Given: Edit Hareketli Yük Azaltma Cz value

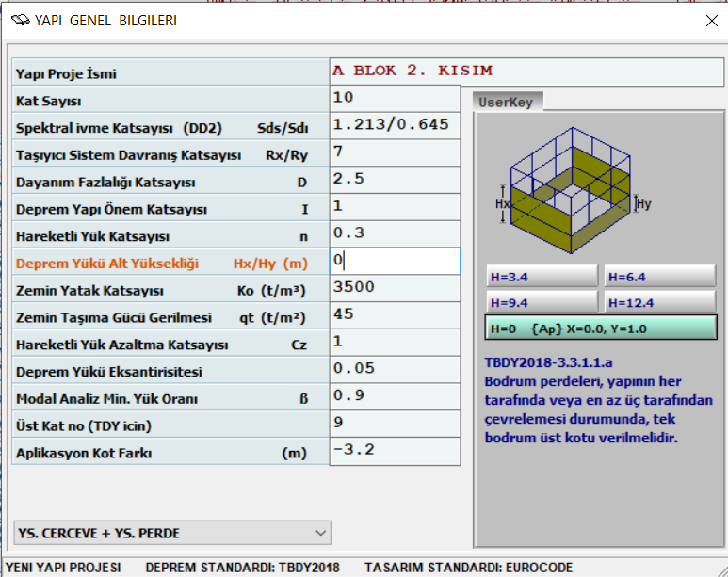Looking at the screenshot, I should (x=395, y=342).
